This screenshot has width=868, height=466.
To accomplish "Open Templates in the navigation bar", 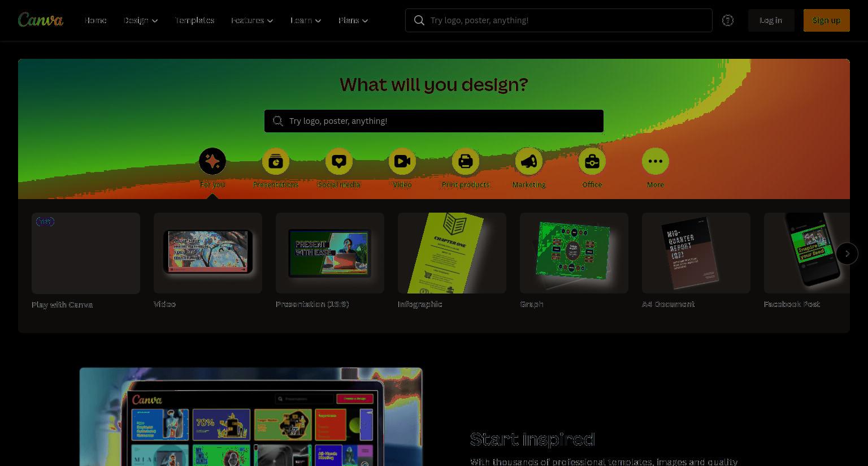I will (x=194, y=20).
